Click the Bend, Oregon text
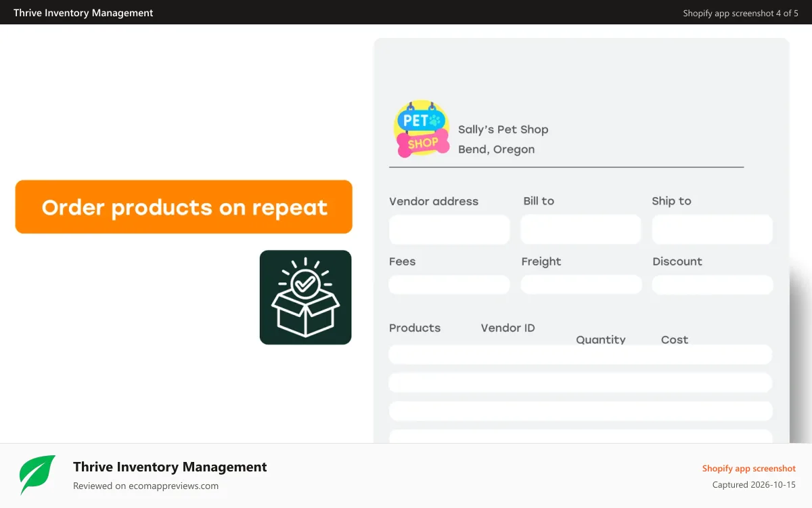Image resolution: width=812 pixels, height=508 pixels. pos(496,150)
